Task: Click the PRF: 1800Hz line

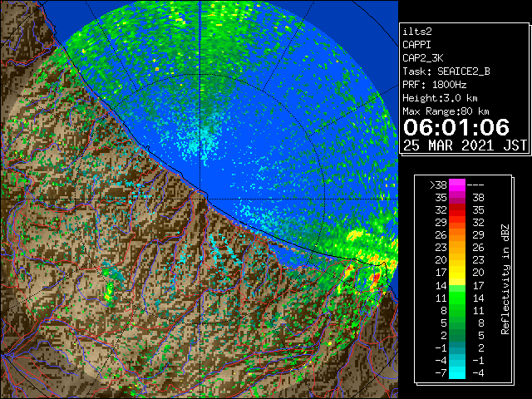Action: [x=435, y=85]
